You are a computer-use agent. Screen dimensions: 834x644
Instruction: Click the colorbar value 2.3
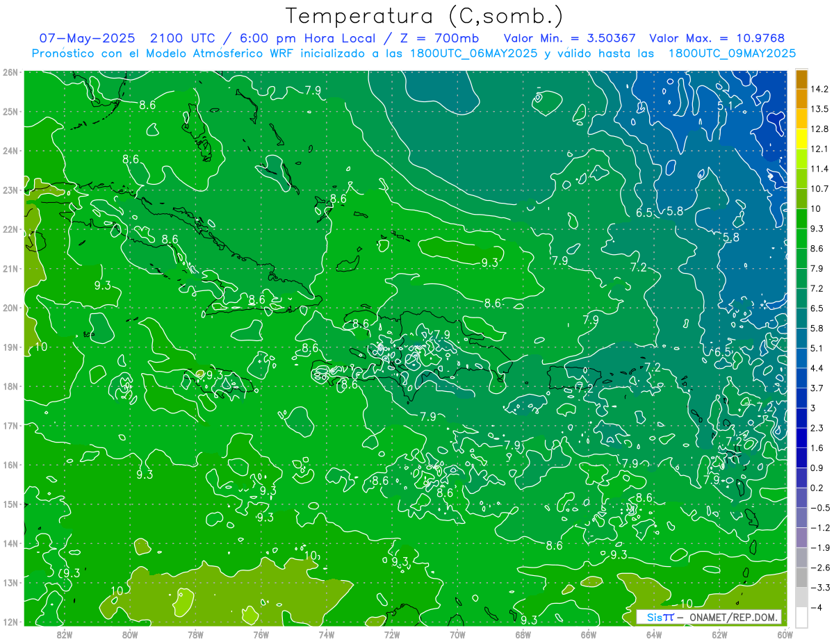pyautogui.click(x=817, y=427)
